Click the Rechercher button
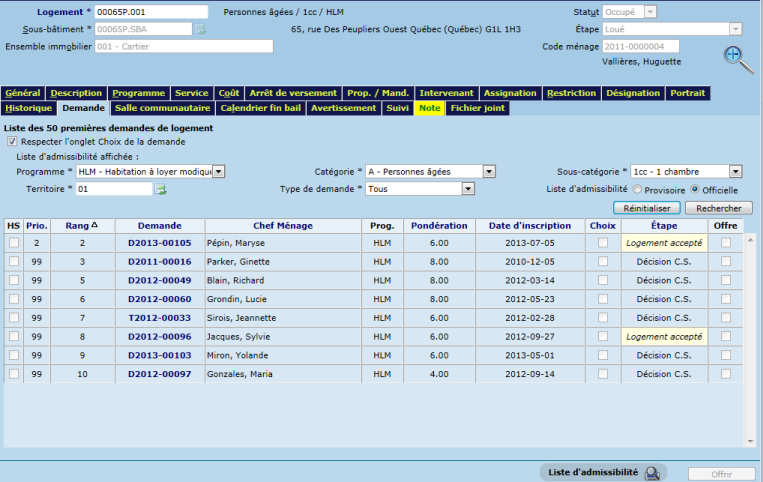The image size is (763, 482). click(719, 208)
